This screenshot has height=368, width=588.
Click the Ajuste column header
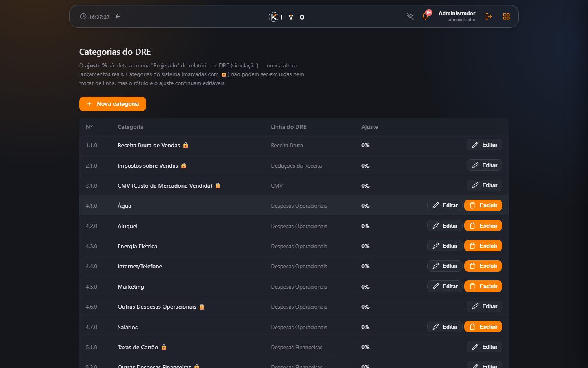coord(370,127)
